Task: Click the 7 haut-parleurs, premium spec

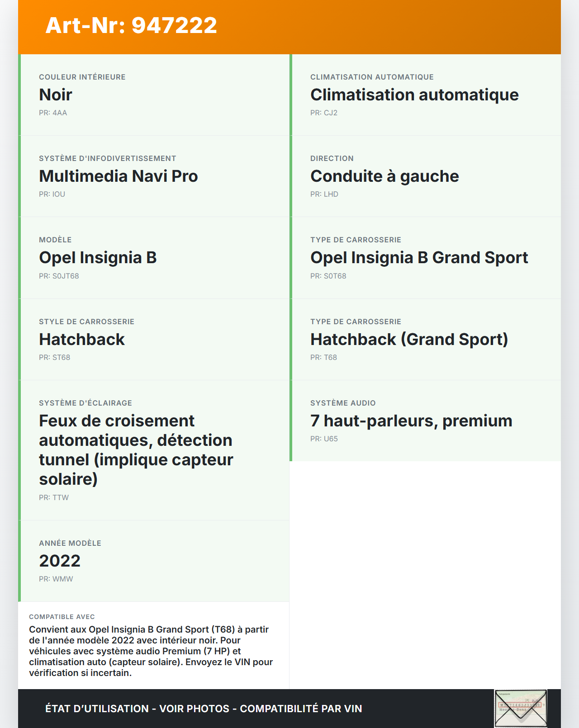Action: 411,421
